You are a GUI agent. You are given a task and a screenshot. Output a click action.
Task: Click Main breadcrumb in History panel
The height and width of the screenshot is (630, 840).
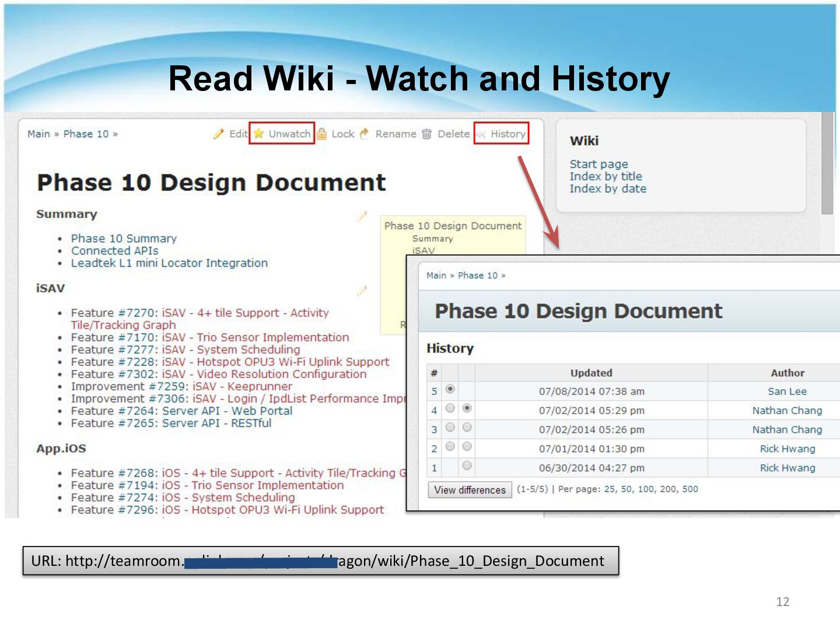pos(436,275)
